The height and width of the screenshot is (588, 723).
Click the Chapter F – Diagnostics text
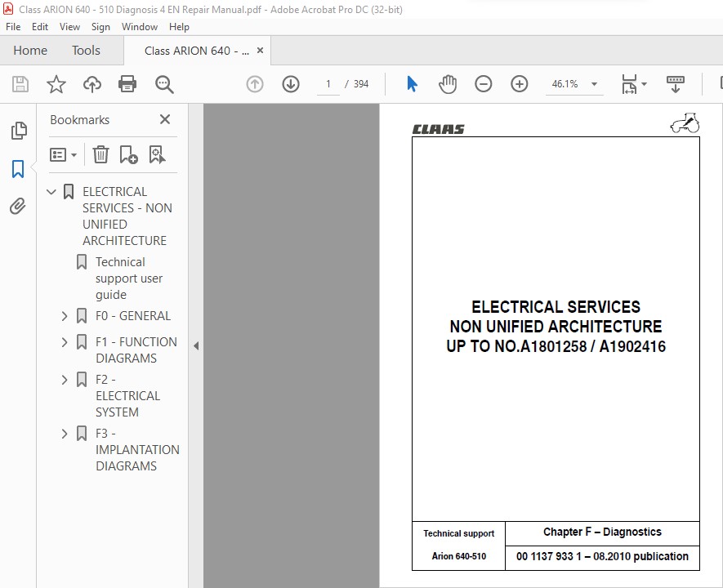[602, 532]
